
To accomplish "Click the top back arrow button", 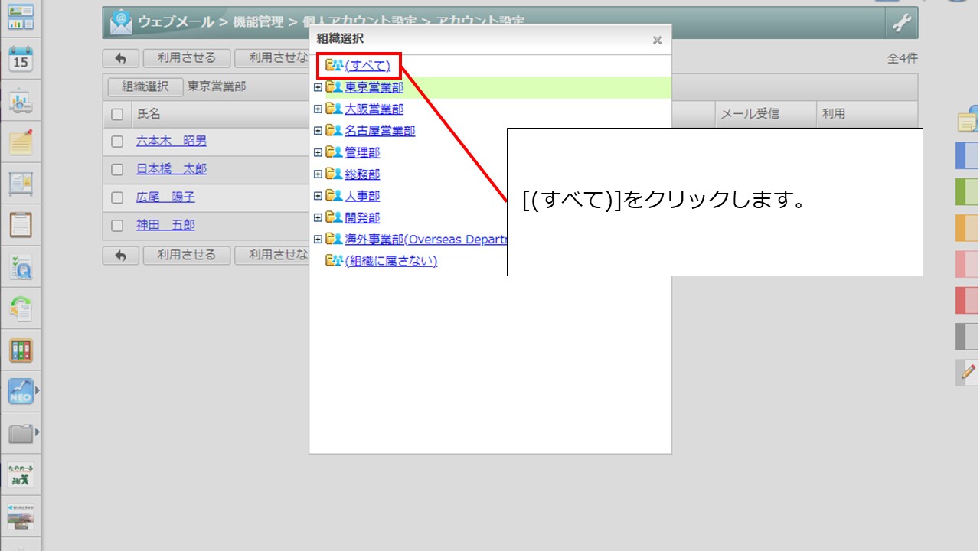I will (121, 58).
